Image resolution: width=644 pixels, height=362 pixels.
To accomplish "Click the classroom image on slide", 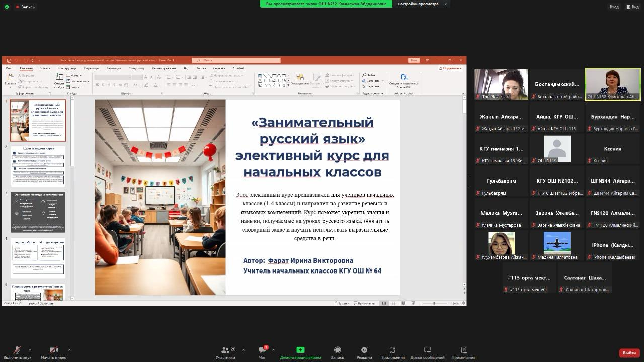I will pyautogui.click(x=160, y=197).
